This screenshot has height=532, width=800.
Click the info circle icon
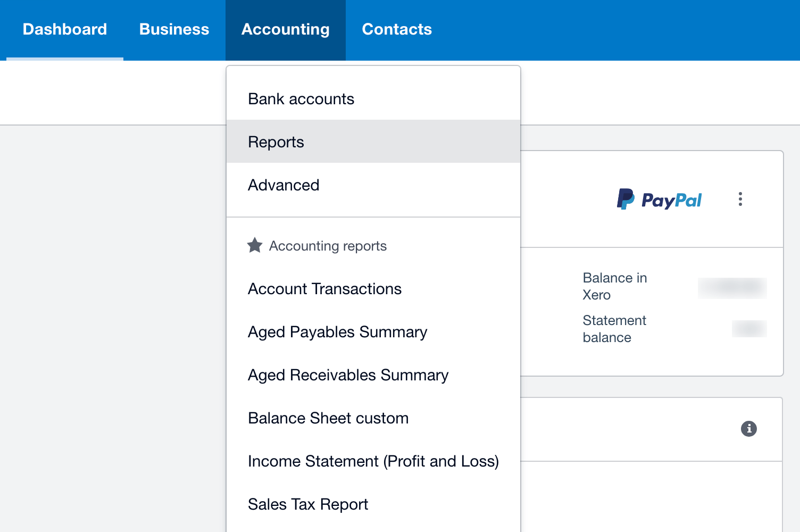(749, 428)
